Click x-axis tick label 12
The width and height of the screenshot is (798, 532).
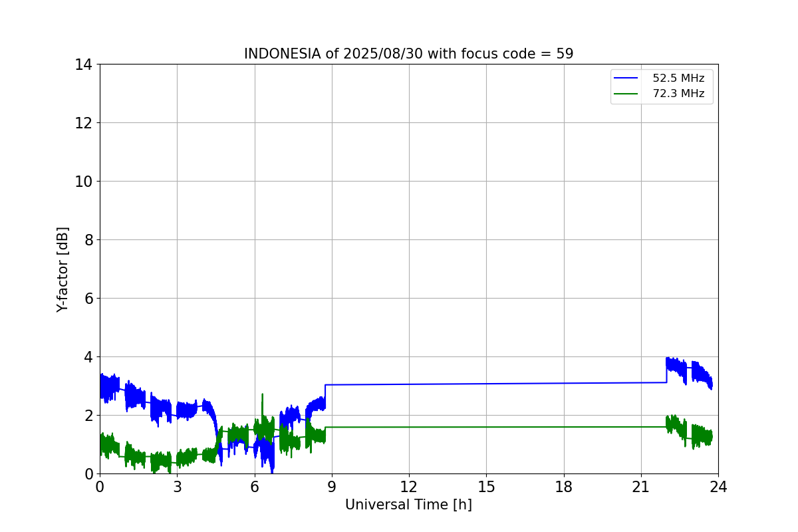[x=409, y=487]
